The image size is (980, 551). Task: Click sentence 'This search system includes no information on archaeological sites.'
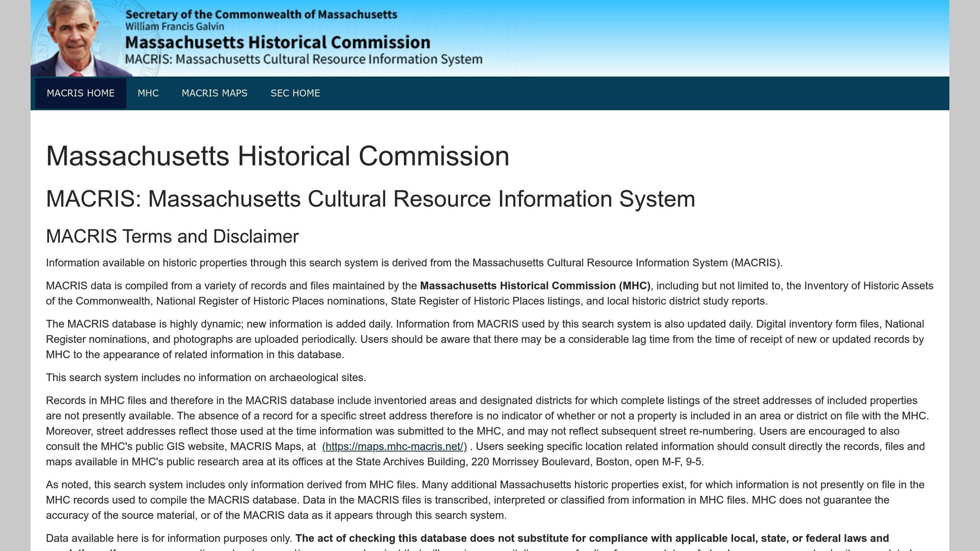(x=206, y=377)
